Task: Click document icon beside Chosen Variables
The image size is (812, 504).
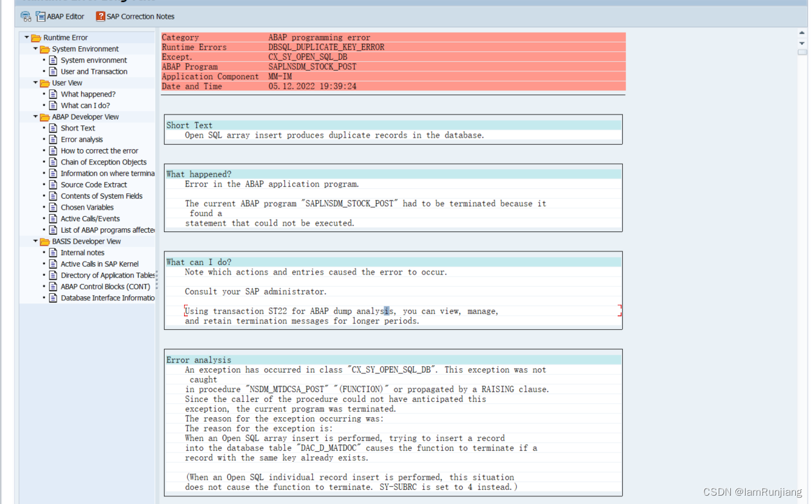Action: tap(53, 207)
